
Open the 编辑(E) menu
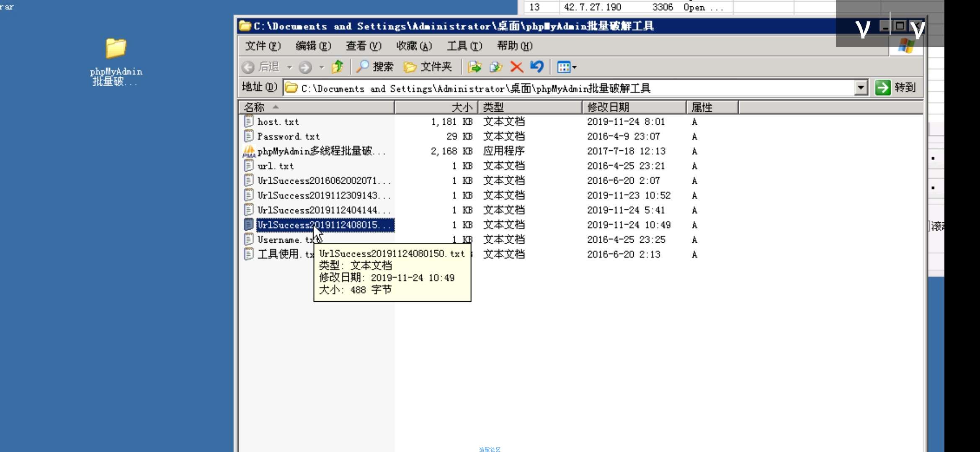(313, 46)
